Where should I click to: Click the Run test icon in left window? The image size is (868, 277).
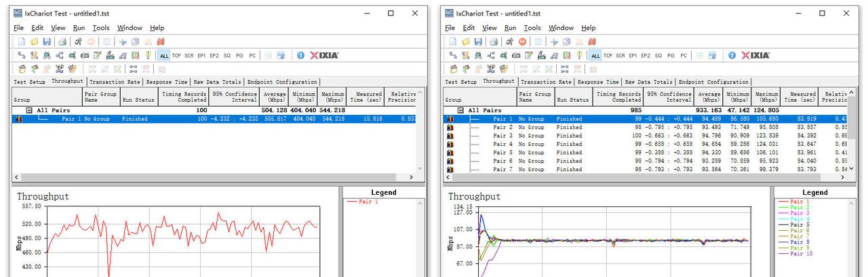tap(79, 41)
